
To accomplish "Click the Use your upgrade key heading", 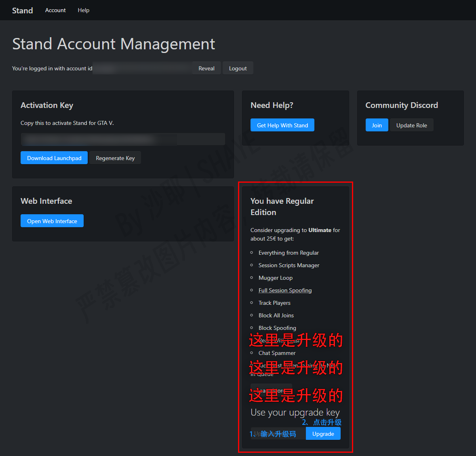I will pyautogui.click(x=295, y=412).
